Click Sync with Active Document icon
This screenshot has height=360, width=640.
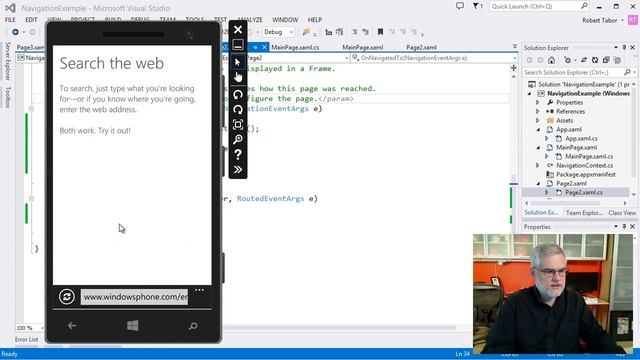coord(584,60)
